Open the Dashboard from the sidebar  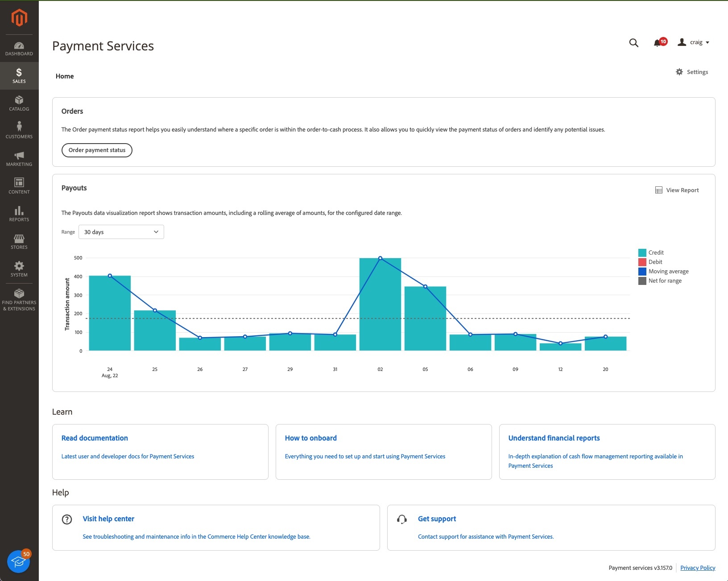point(19,48)
